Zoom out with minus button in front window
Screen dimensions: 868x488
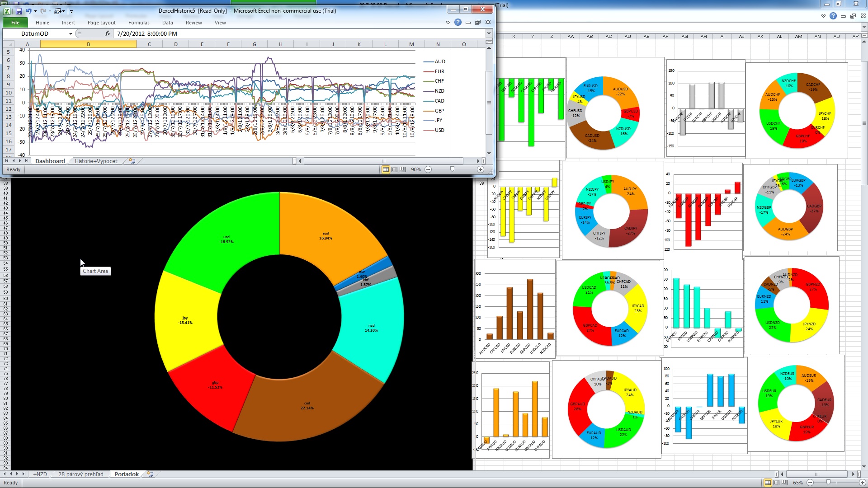428,169
